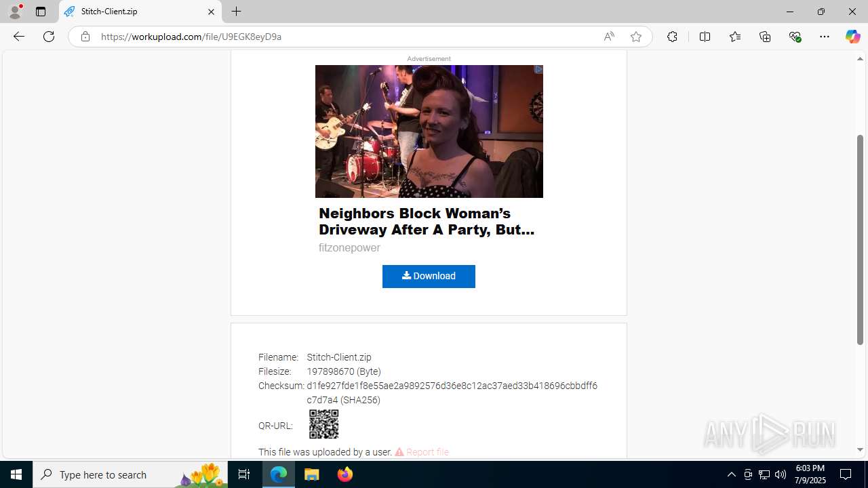Open File Explorer from the taskbar
Screen dimensions: 868x488
tap(312, 474)
